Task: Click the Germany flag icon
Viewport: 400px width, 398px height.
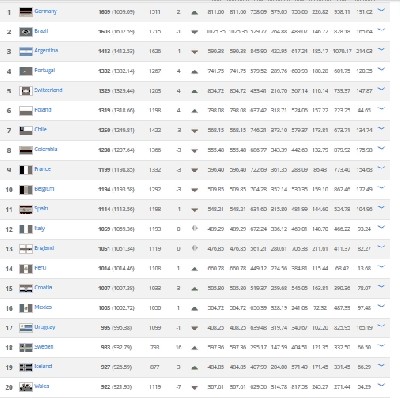Action: click(26, 12)
